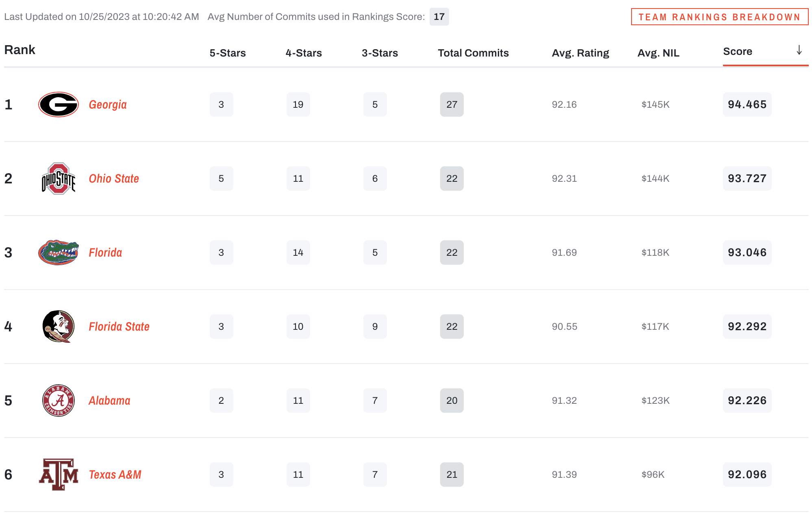The image size is (812, 514).
Task: Open the Texas A&M team link
Action: point(115,475)
